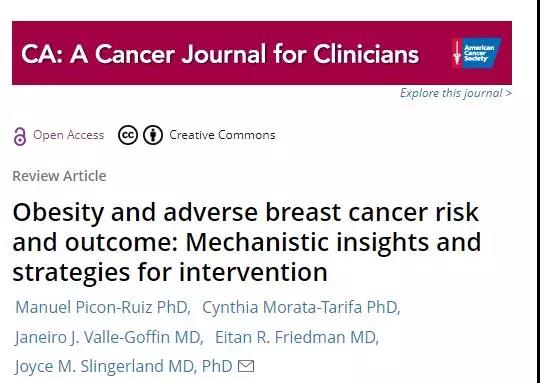
Task: Click the dark vertical bar on the right edge
Action: (x=538, y=192)
